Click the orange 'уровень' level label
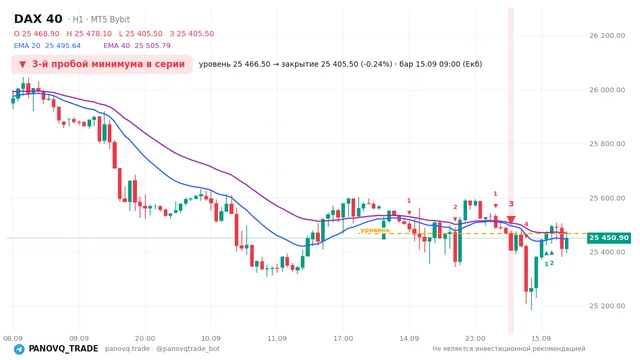 (x=375, y=230)
